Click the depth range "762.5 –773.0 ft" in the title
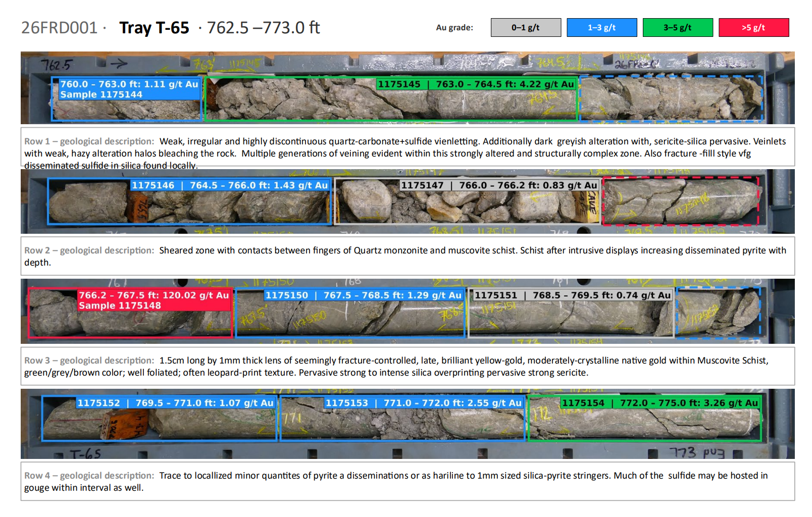This screenshot has width=812, height=517. pos(263,28)
